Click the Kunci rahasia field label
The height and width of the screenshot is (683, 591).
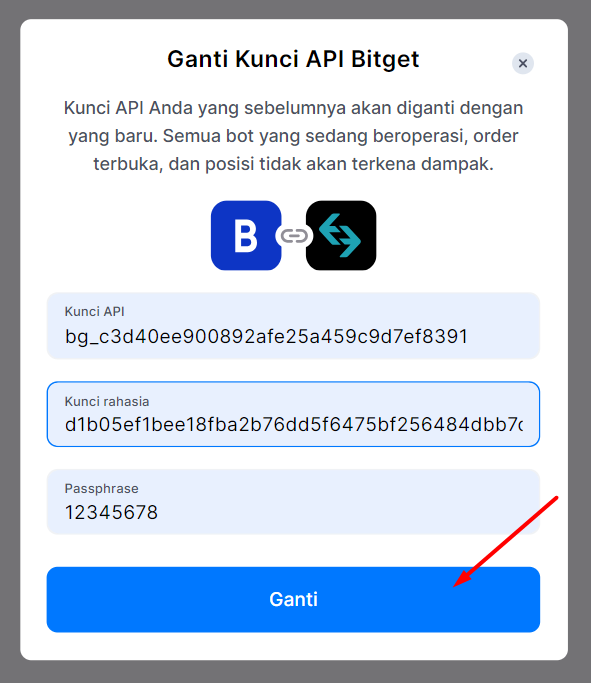(x=107, y=401)
